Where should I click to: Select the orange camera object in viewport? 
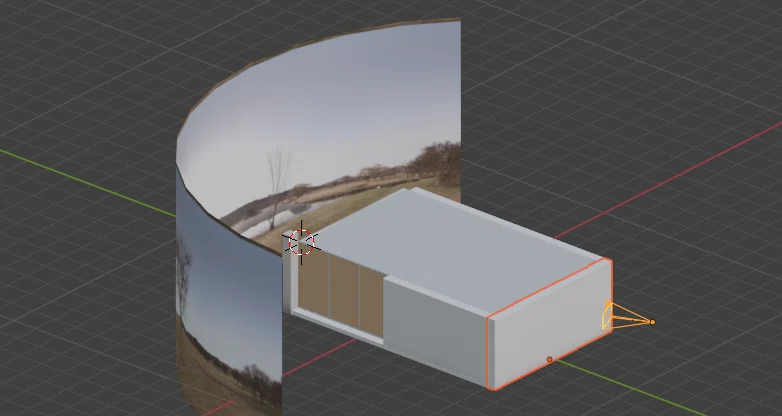627,316
